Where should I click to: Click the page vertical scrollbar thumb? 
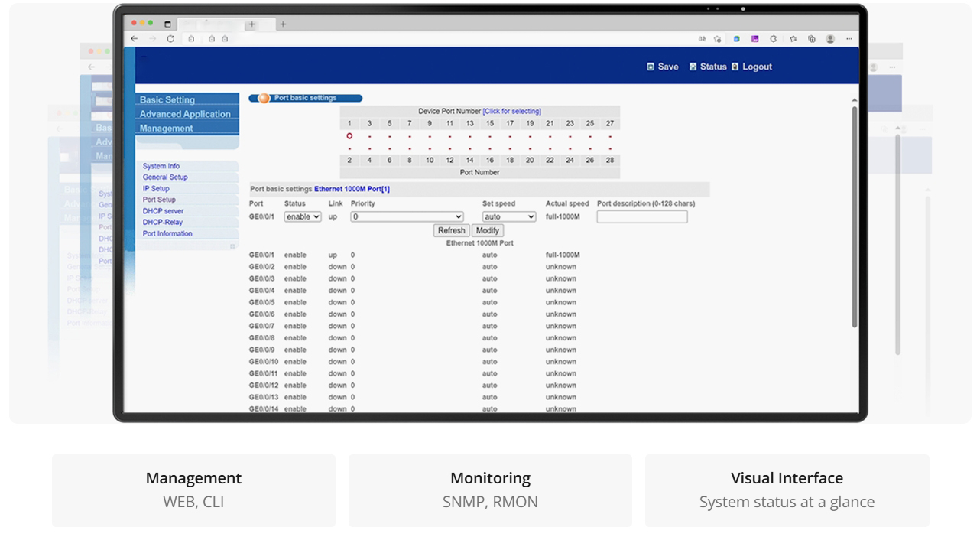pyautogui.click(x=855, y=217)
